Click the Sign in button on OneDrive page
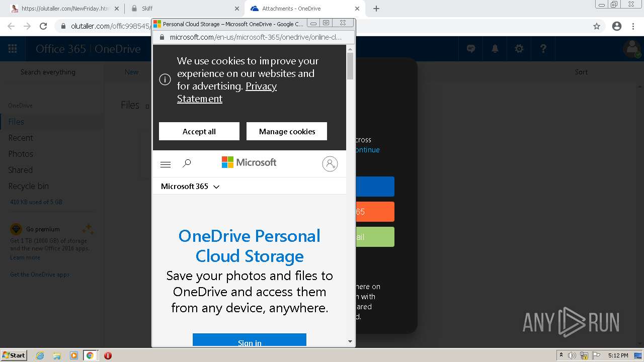 pos(250,340)
